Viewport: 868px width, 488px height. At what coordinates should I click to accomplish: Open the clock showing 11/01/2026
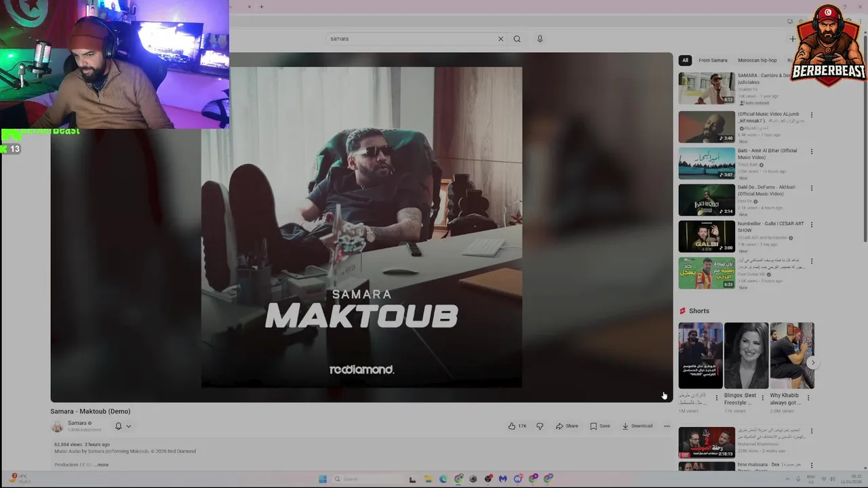(x=851, y=479)
